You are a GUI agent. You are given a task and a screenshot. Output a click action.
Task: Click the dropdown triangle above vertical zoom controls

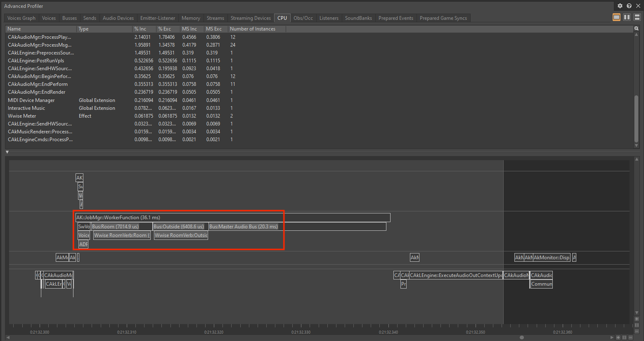[x=637, y=313]
